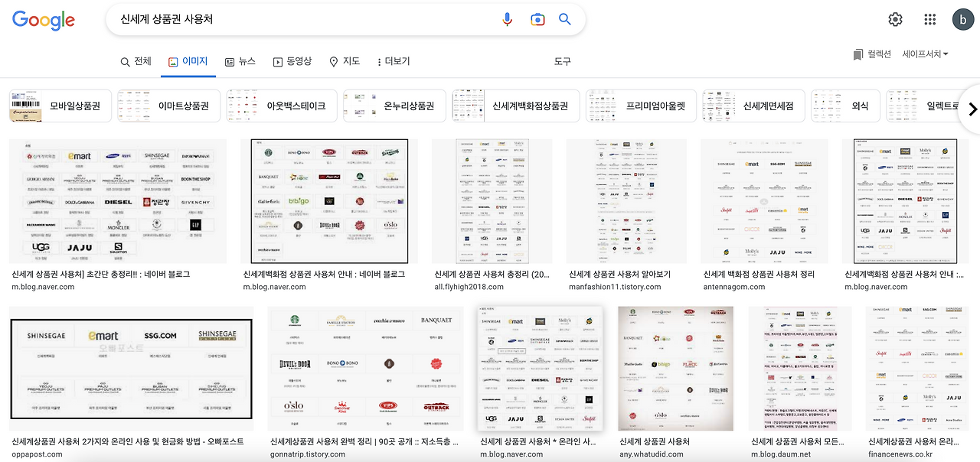Viewport: 980px width, 462px height.
Task: Select the 모바일상품권 chip
Action: click(60, 106)
